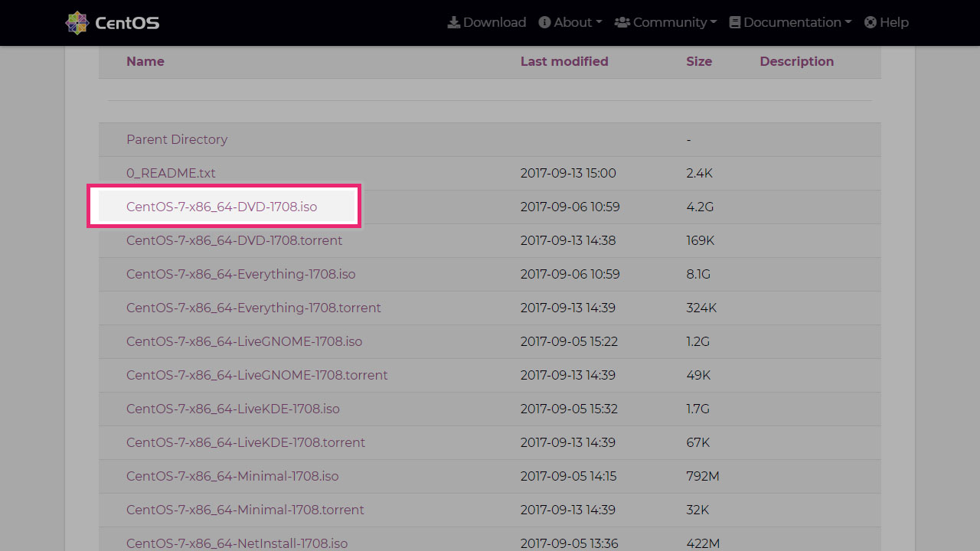Click the 169K size of DVD-1708.torrent
The height and width of the screenshot is (551, 980).
[700, 240]
